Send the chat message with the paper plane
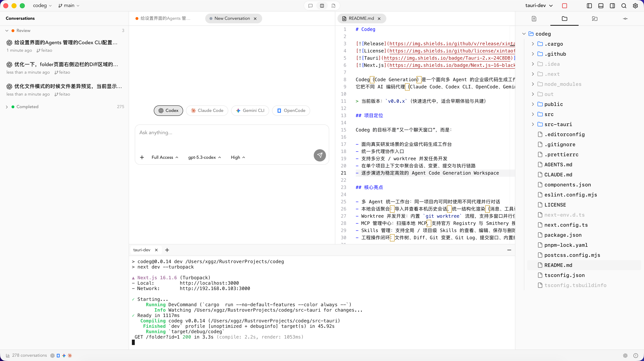The image size is (644, 361). [320, 155]
